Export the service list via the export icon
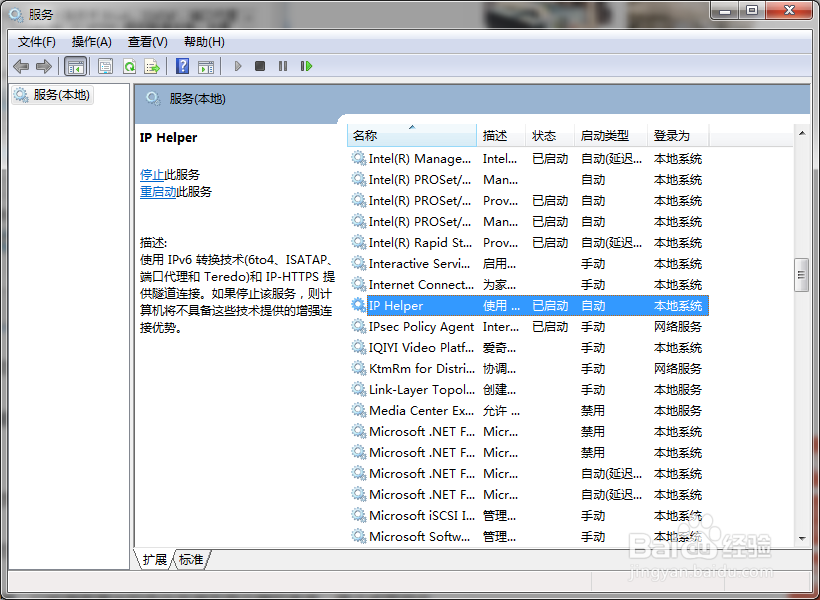The height and width of the screenshot is (600, 820). pyautogui.click(x=152, y=66)
